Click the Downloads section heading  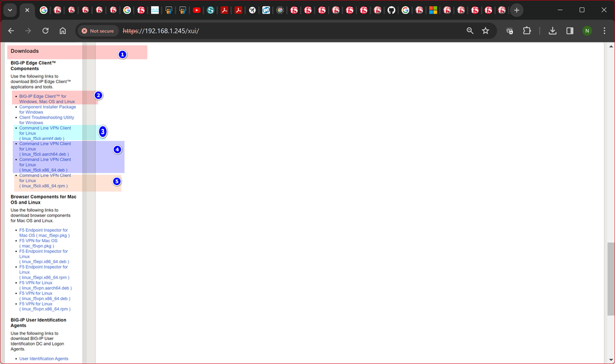pos(25,51)
